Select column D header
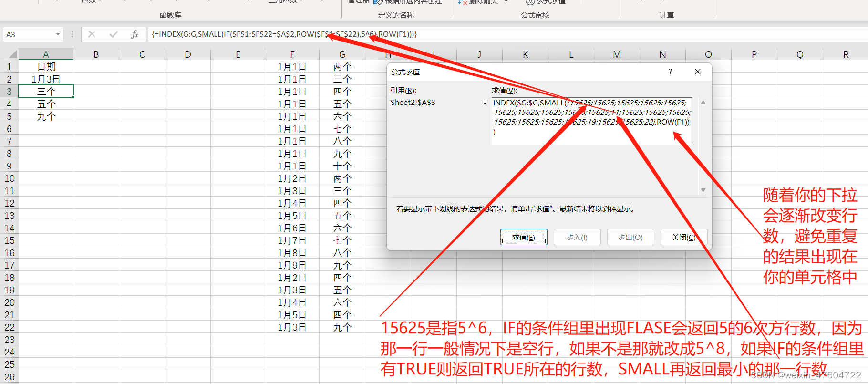Viewport: 868px width, 384px height. click(x=188, y=54)
